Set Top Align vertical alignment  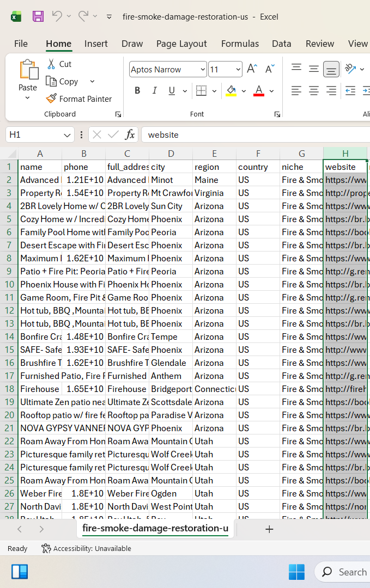click(x=296, y=68)
